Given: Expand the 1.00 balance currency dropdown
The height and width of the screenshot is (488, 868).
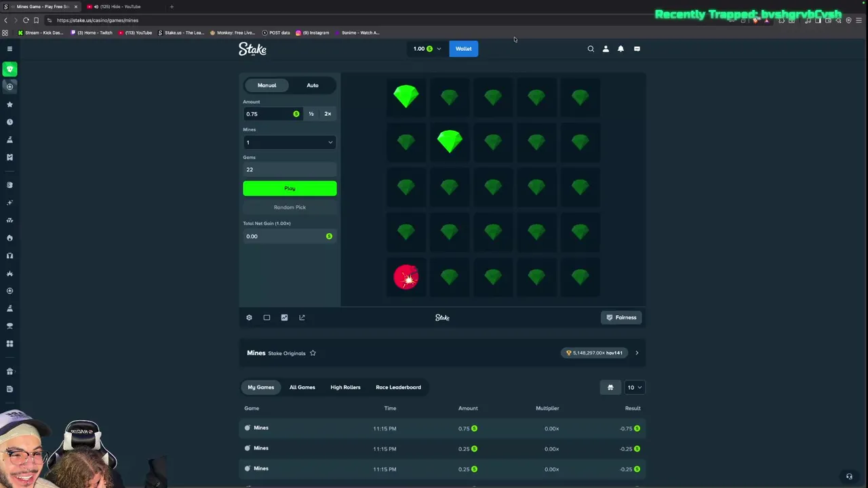Looking at the screenshot, I should 427,49.
